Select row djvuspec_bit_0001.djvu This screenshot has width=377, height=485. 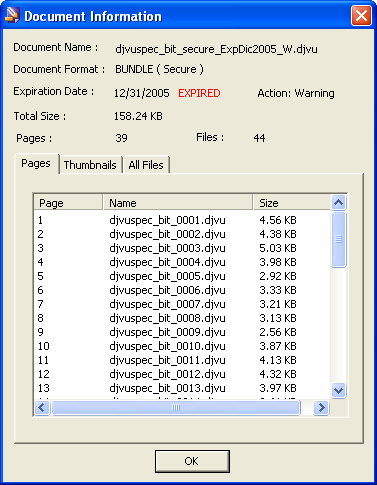coord(182,220)
